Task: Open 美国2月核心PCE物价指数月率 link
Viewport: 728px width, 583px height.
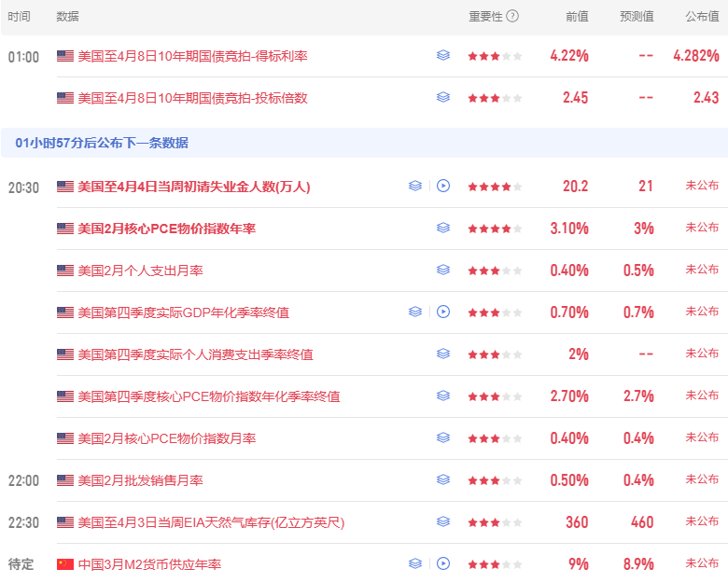Action: pos(166,438)
